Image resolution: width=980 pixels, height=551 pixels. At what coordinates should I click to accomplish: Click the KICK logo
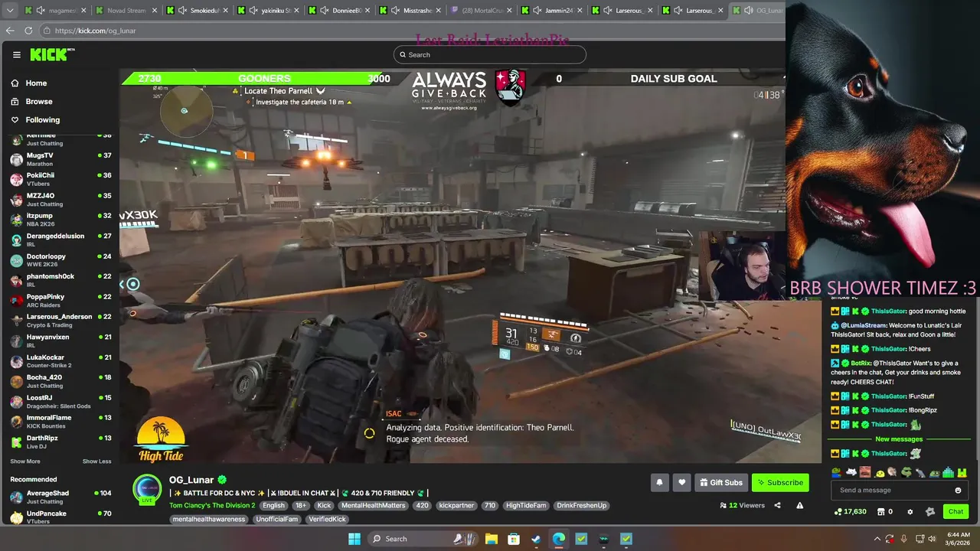point(51,54)
